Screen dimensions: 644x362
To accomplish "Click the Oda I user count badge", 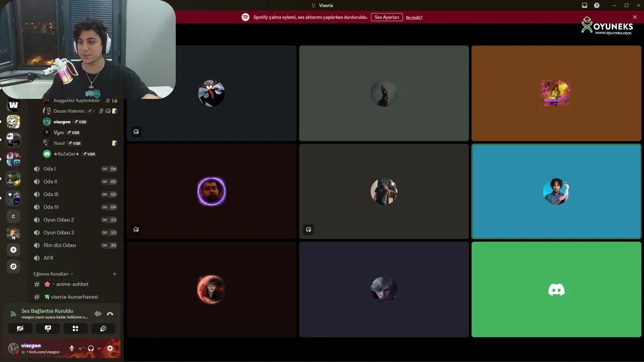I will [109, 169].
